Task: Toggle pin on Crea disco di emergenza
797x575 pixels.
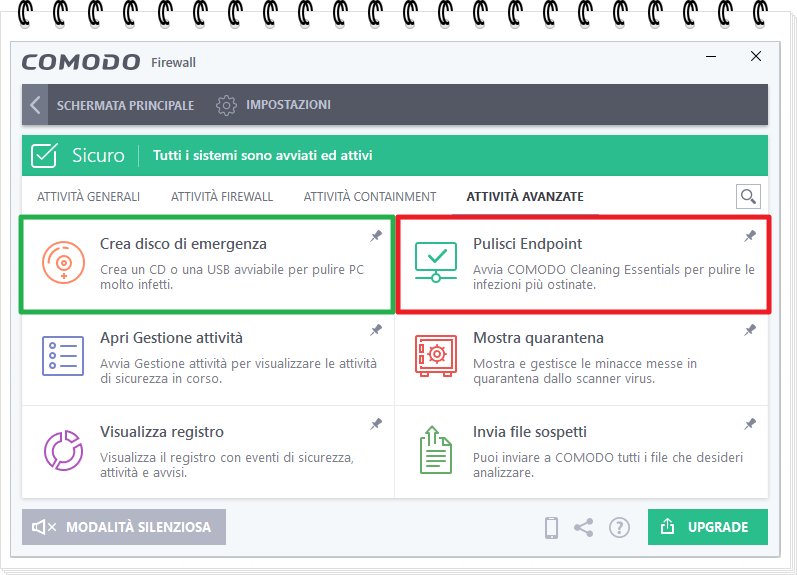Action: 376,236
